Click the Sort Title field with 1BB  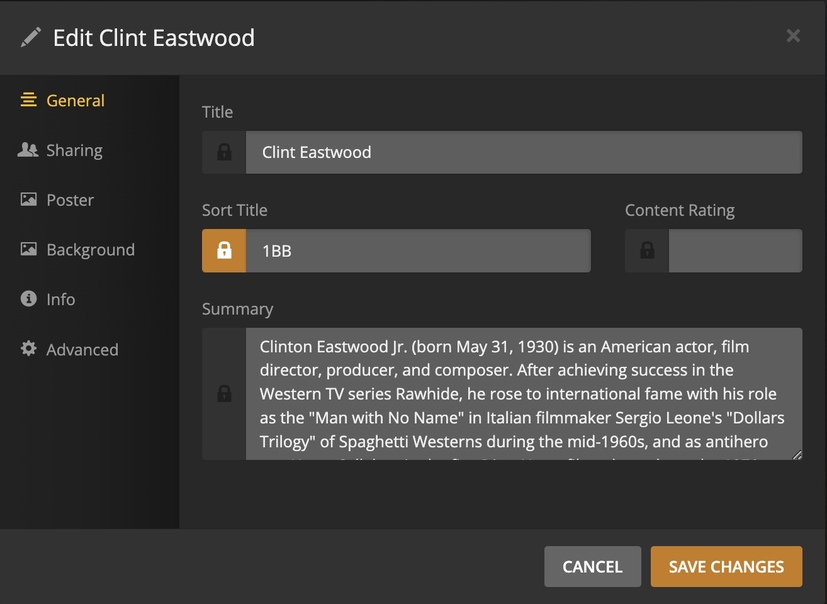tap(417, 251)
